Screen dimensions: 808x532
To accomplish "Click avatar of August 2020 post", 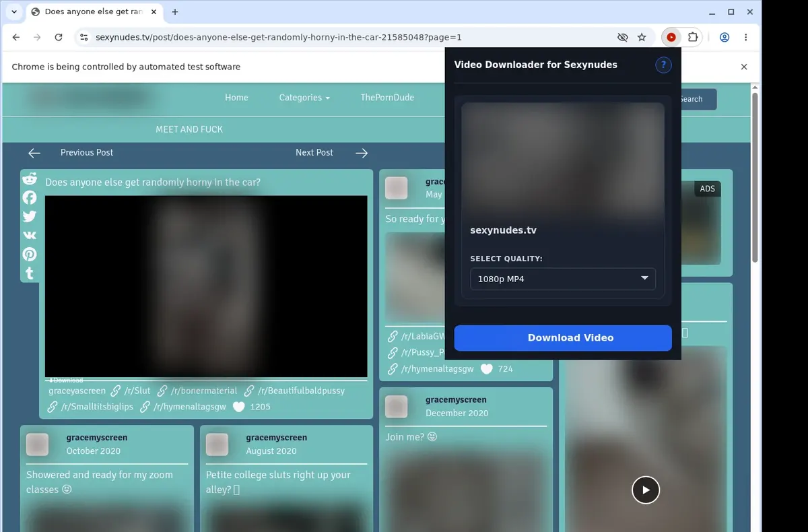I will click(217, 444).
